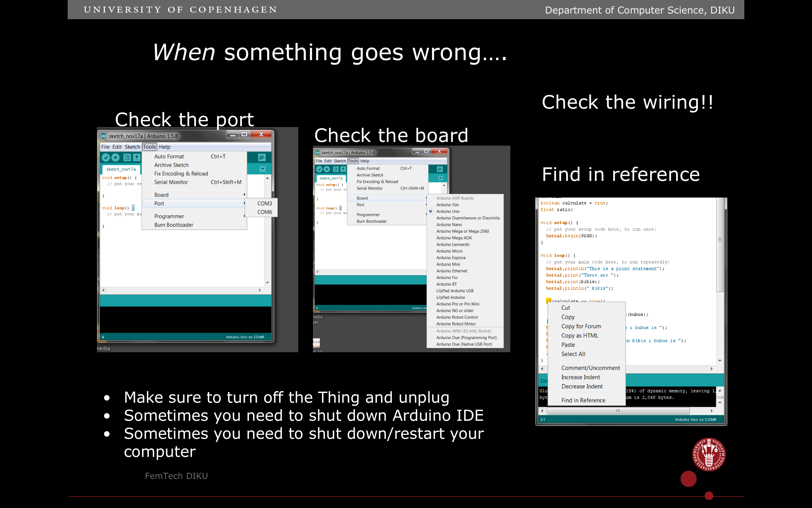
Task: Choose Increase Indent from context menu
Action: coord(586,377)
